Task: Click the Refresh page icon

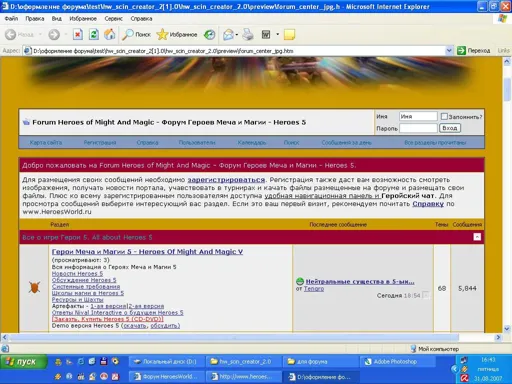Action: 94,34
